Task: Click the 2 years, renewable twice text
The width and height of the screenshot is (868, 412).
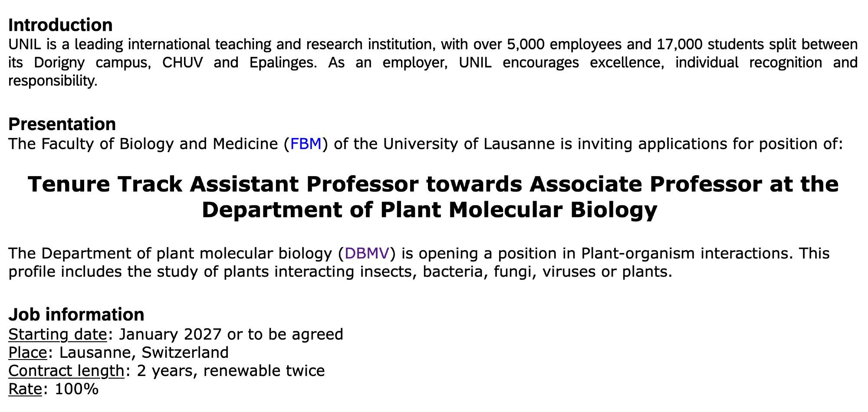Action: coord(230,371)
